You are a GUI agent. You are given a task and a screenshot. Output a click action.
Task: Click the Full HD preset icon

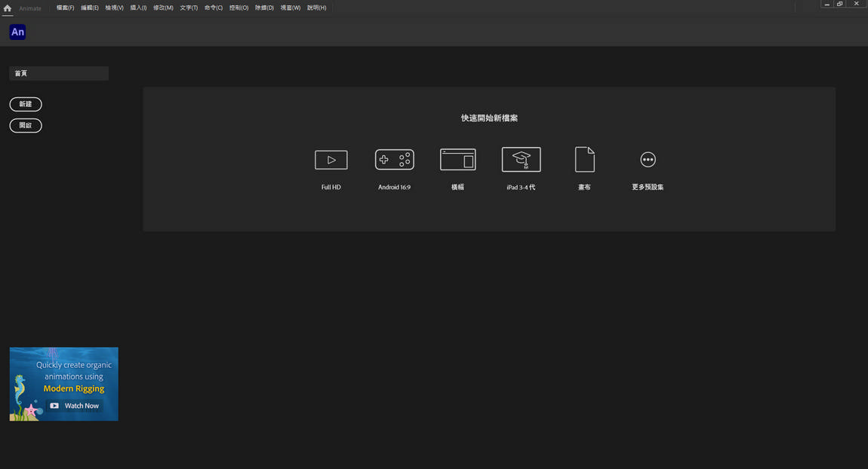pyautogui.click(x=331, y=160)
